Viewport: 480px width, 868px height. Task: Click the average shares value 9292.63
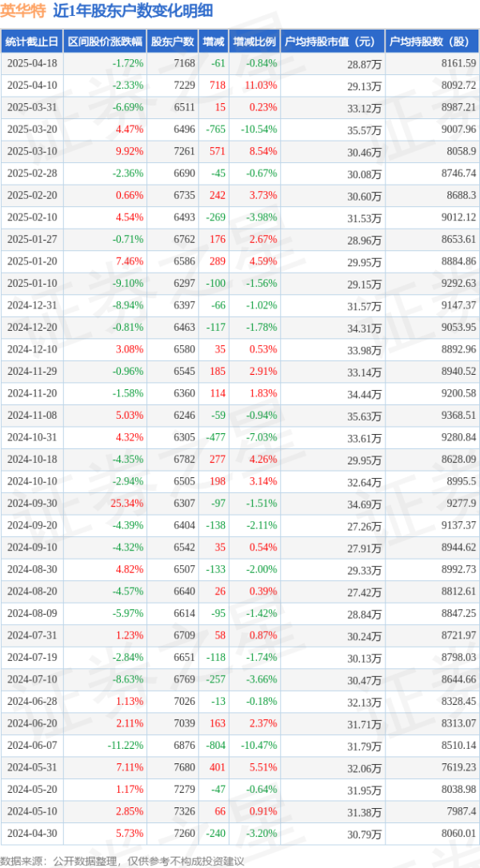(459, 284)
